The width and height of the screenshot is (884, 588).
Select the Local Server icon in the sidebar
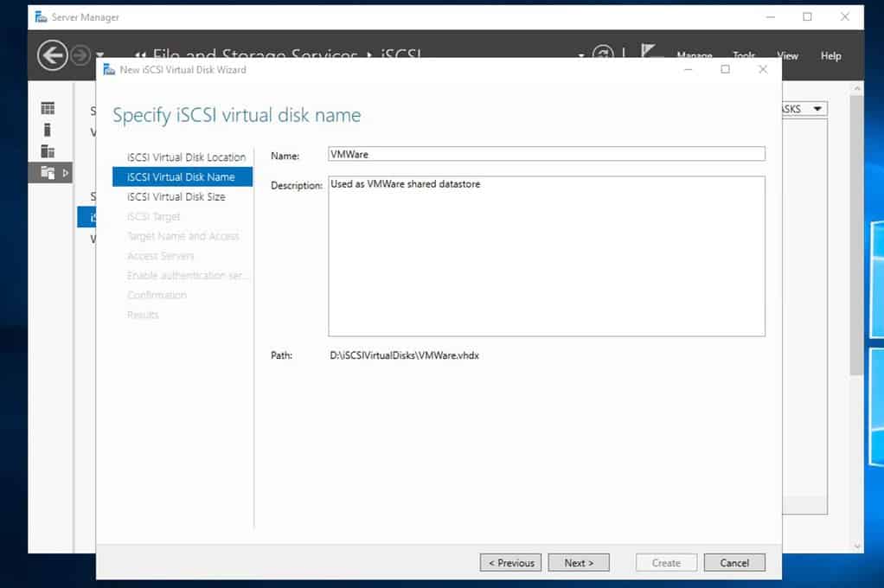48,130
